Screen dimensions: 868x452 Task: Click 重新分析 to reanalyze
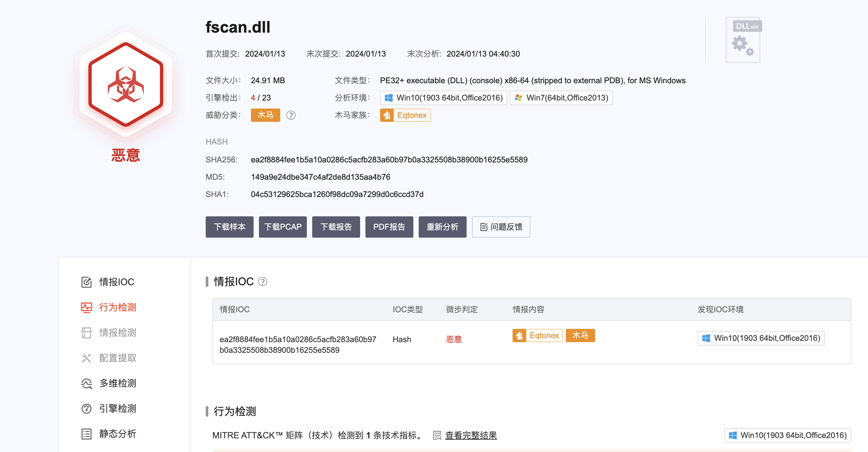(x=442, y=227)
